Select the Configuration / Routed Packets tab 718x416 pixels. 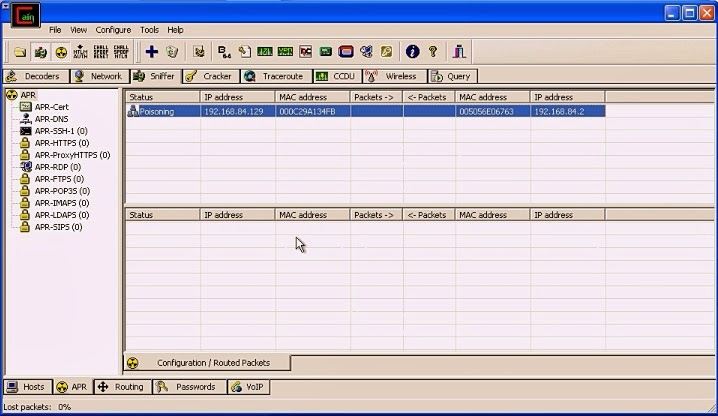pos(207,363)
